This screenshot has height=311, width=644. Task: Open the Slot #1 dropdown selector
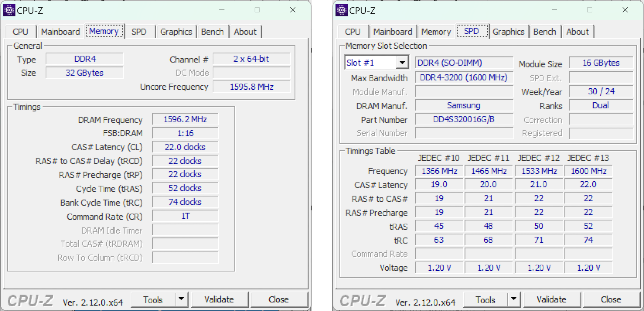tap(402, 62)
